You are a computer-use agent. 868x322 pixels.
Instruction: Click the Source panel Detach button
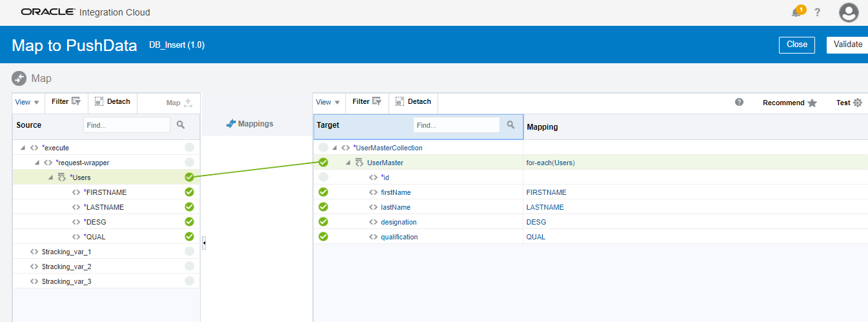click(x=112, y=101)
